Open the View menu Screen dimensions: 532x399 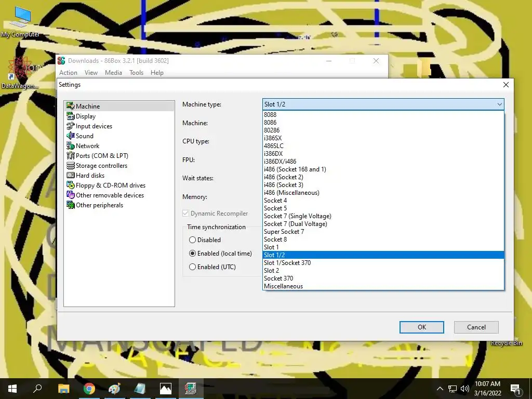tap(91, 73)
